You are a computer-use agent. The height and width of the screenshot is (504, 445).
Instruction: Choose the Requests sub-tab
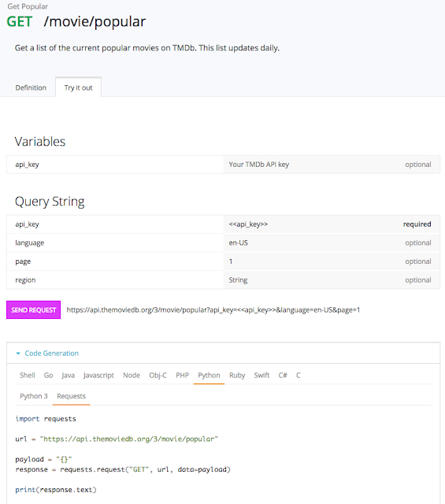coord(72,396)
